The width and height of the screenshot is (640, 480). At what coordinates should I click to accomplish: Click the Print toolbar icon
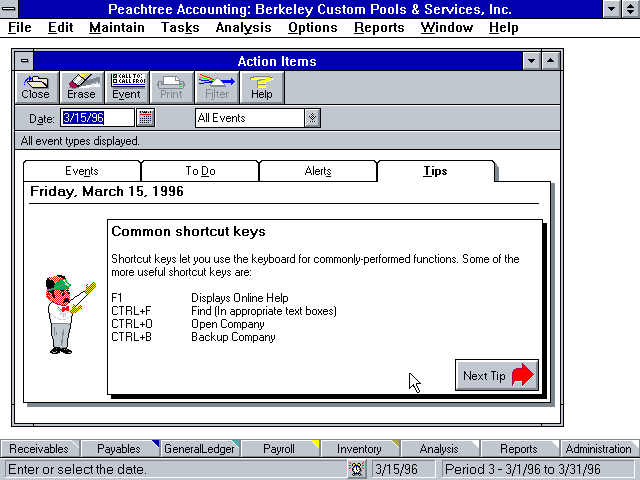(x=171, y=87)
